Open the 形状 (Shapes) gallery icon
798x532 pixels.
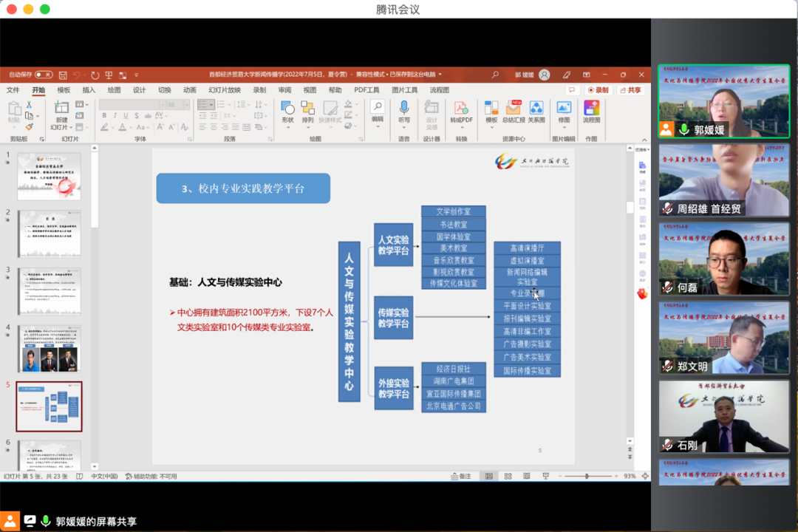point(287,109)
